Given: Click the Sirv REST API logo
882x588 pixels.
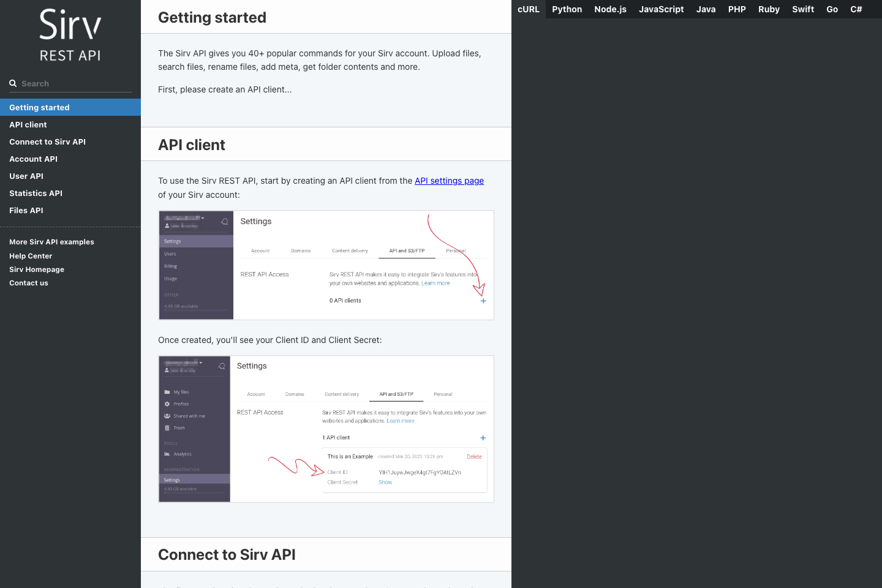Looking at the screenshot, I should coord(69,34).
